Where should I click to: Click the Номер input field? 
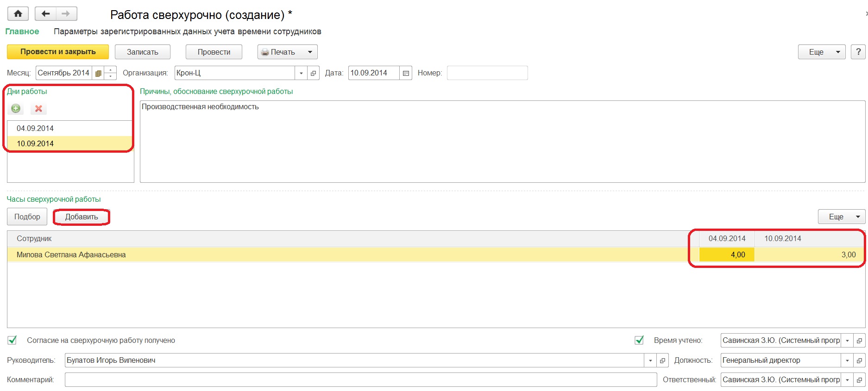click(487, 73)
